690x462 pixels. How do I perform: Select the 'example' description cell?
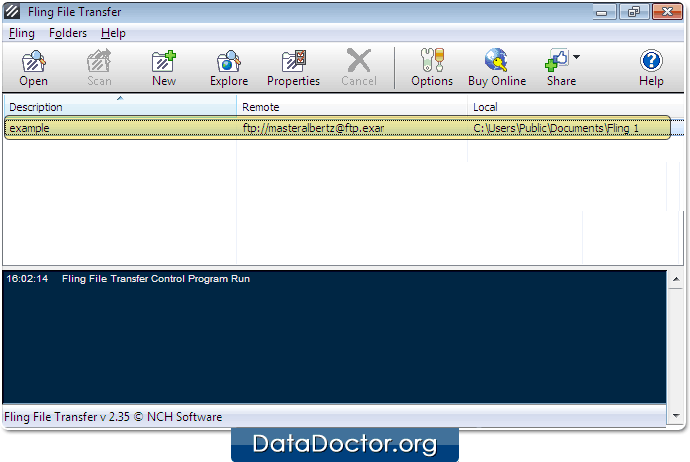pyautogui.click(x=29, y=128)
